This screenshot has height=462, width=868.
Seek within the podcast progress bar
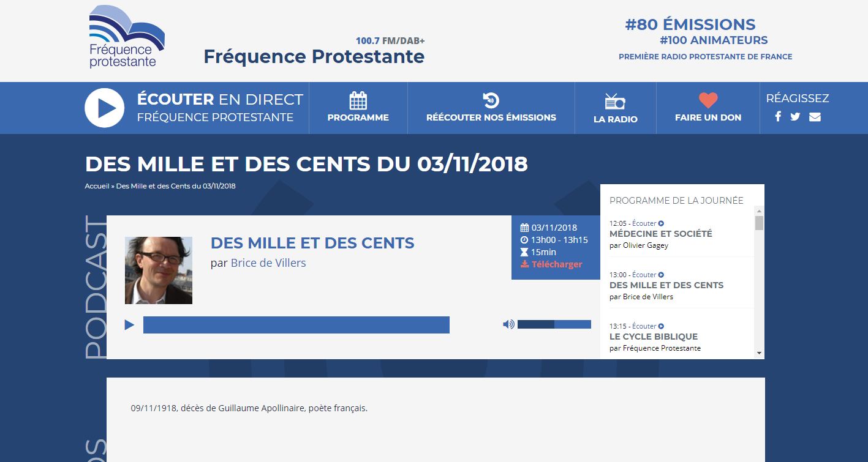click(296, 325)
